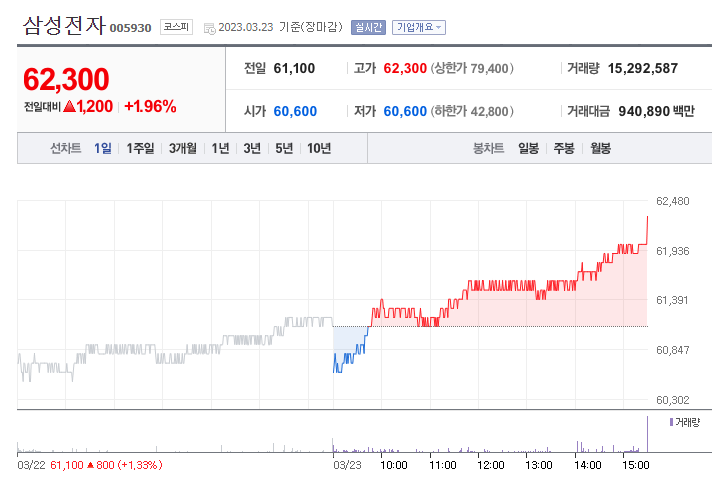Show the 3년 line chart
The image size is (712, 488).
point(252,148)
